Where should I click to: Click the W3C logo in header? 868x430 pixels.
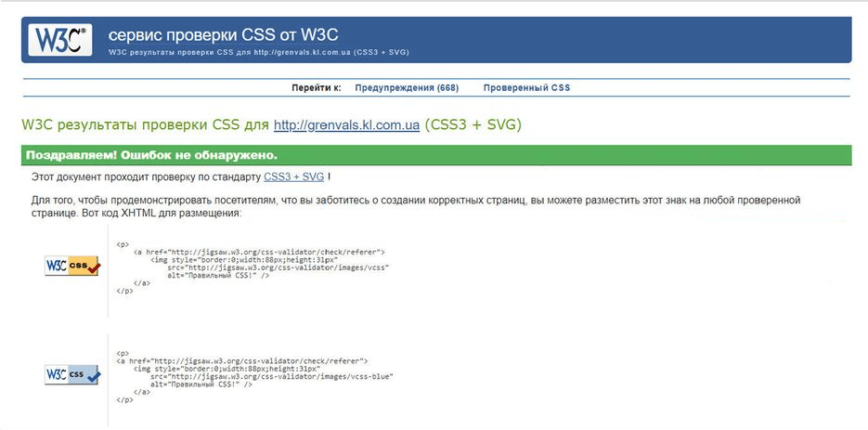click(x=60, y=39)
